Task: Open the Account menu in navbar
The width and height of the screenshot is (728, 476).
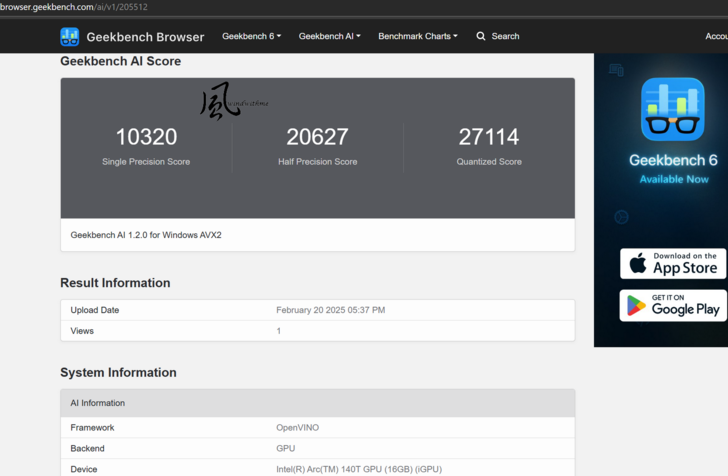Action: pyautogui.click(x=716, y=36)
